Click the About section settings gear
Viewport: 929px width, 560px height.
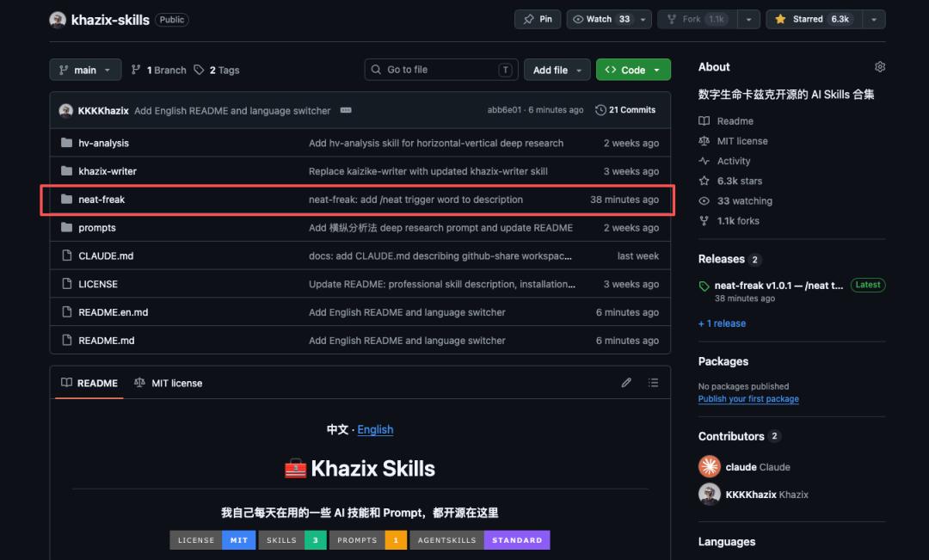(x=879, y=66)
